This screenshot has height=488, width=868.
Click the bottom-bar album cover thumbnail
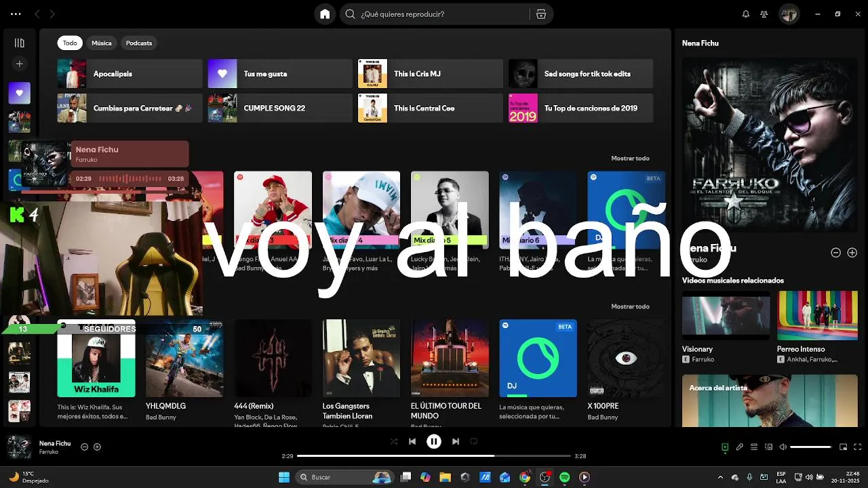19,447
